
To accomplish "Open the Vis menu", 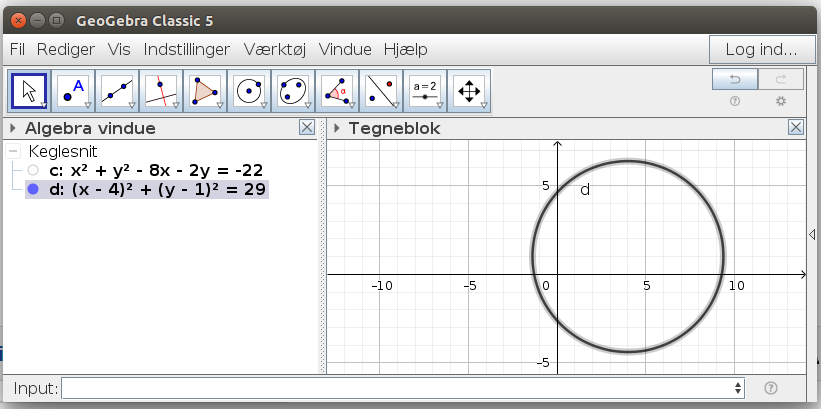I will [119, 50].
